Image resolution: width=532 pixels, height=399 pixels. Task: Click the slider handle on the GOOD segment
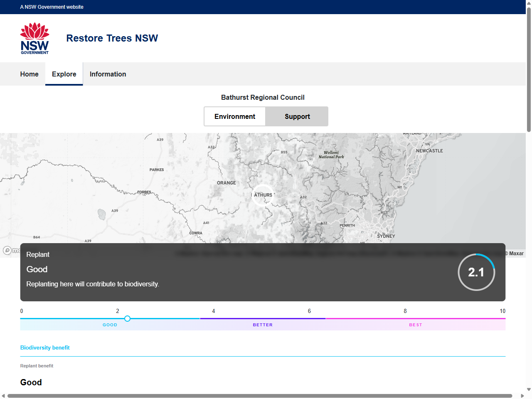(x=127, y=318)
